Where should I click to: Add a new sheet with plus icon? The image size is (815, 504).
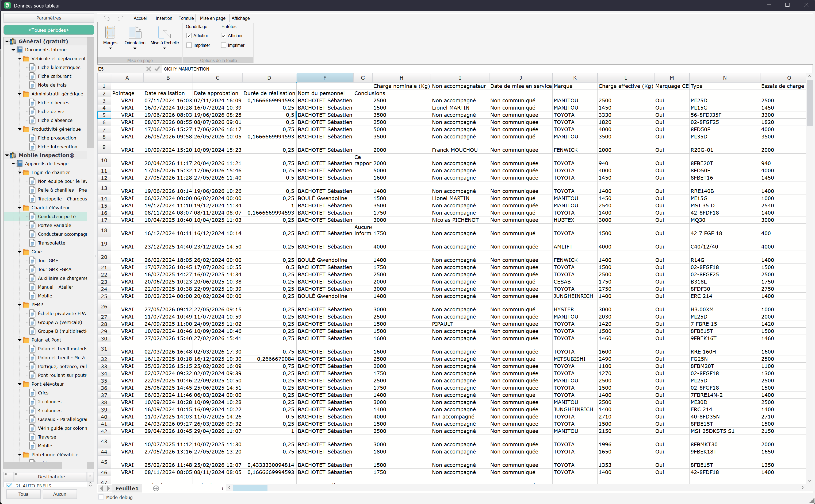pyautogui.click(x=156, y=488)
